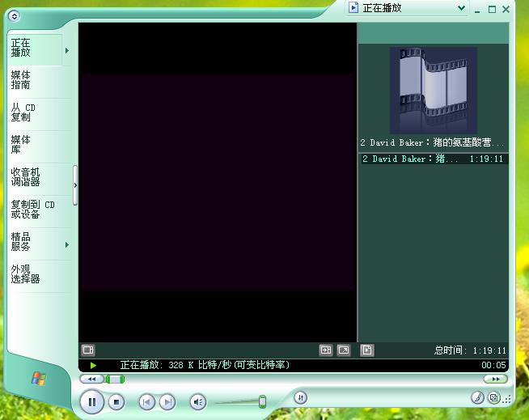Screen dimensions: 529x420
Task: Switch to skin mode icon
Action: coord(493,397)
